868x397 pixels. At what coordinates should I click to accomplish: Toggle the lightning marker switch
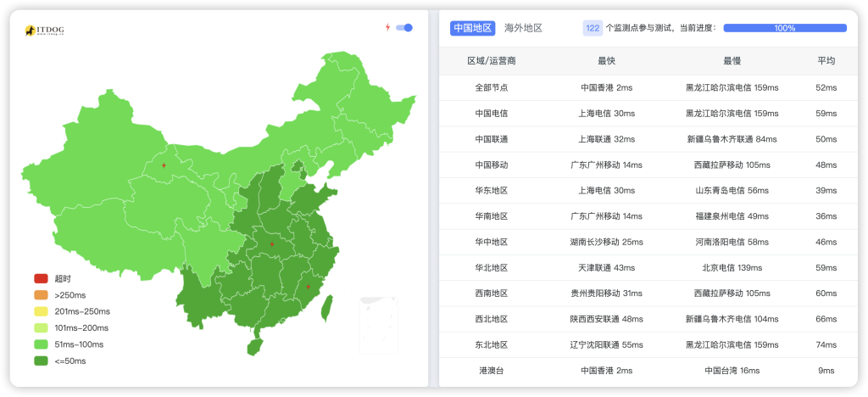(404, 28)
